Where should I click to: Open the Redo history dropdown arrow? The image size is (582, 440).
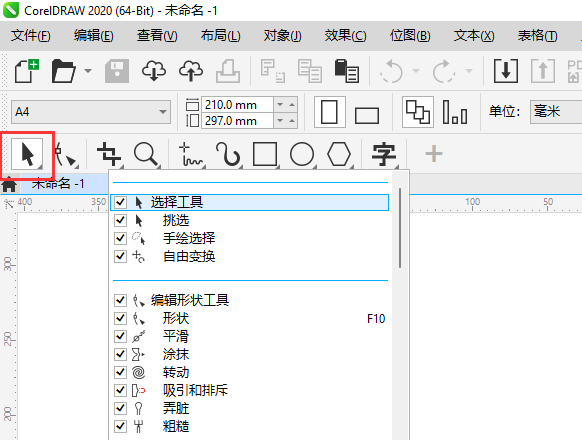[469, 71]
